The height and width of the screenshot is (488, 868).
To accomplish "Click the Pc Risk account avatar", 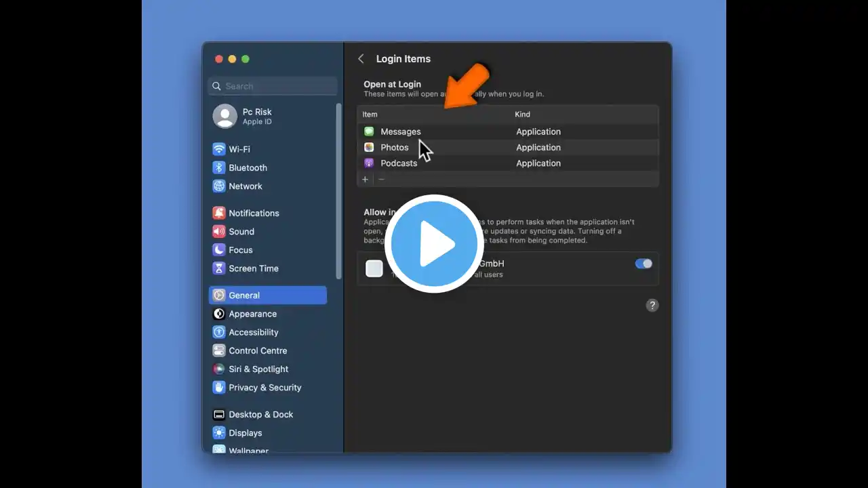I will coord(225,116).
